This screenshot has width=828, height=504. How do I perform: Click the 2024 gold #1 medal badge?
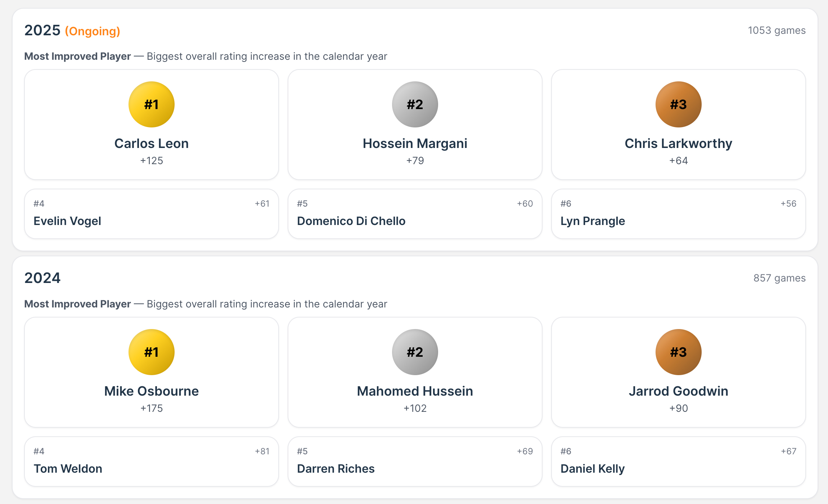pos(152,352)
